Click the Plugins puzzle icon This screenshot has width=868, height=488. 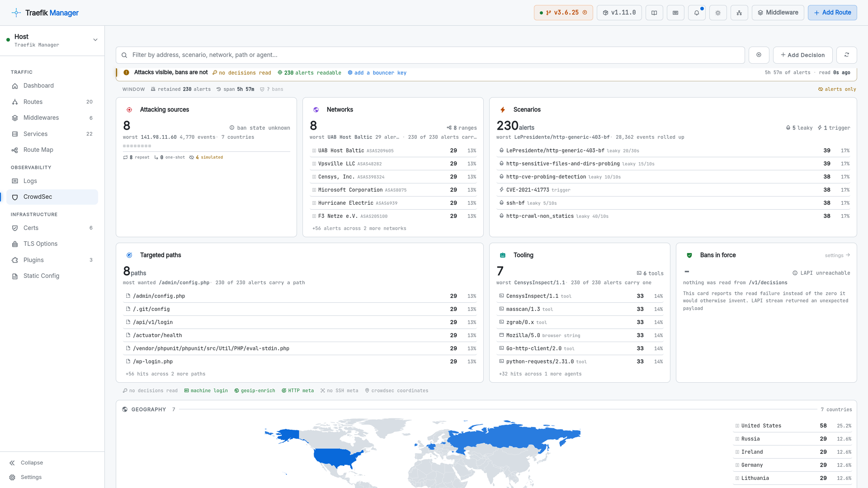15,260
